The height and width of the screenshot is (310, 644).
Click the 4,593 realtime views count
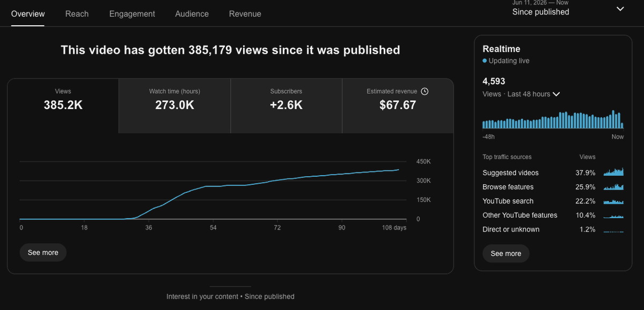pyautogui.click(x=494, y=81)
